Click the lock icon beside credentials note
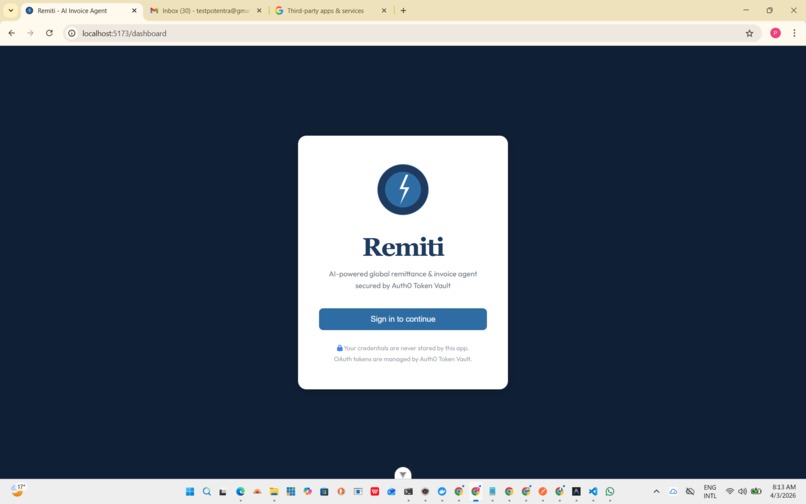Screen dimensions: 806x504 point(339,348)
